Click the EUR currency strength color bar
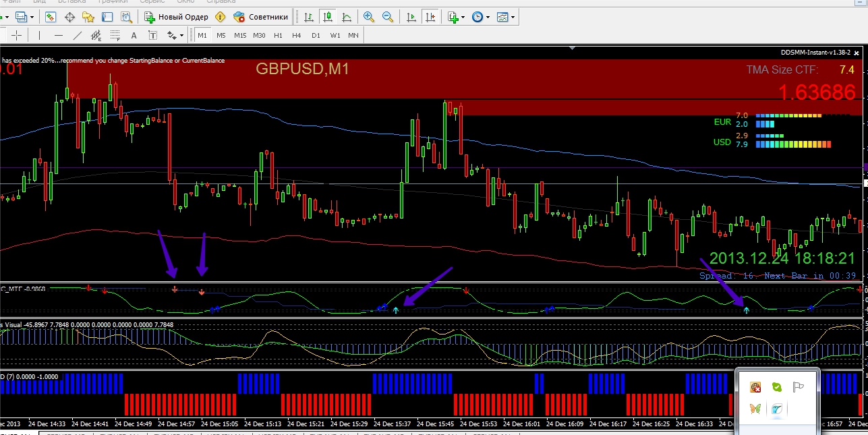This screenshot has height=435, width=868. pos(789,119)
